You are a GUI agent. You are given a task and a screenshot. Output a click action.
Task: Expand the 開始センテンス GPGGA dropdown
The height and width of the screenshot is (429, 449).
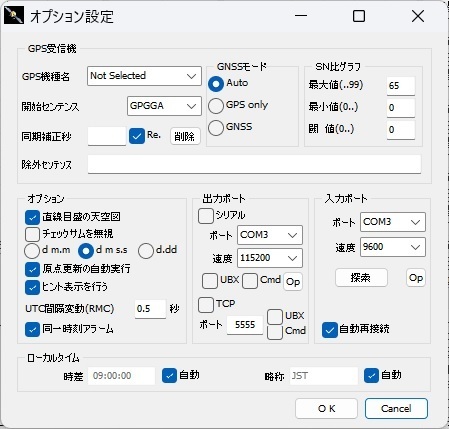[x=164, y=106]
